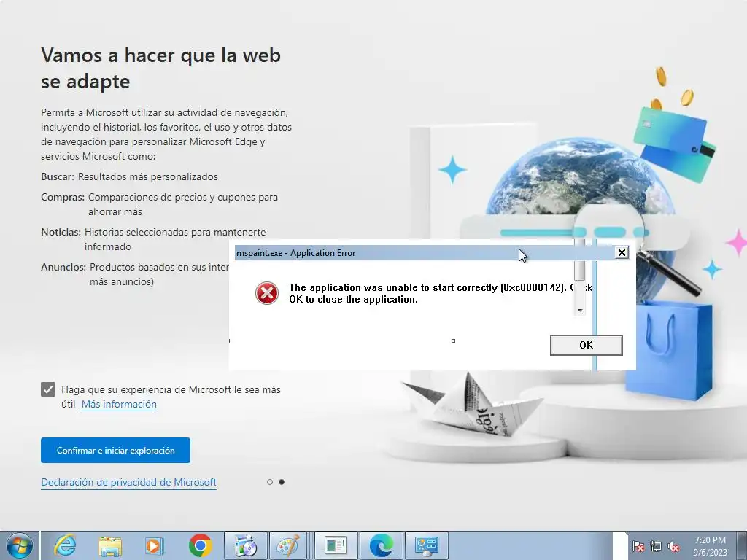Uncheck the Microsoft experience checkbox

click(x=48, y=389)
